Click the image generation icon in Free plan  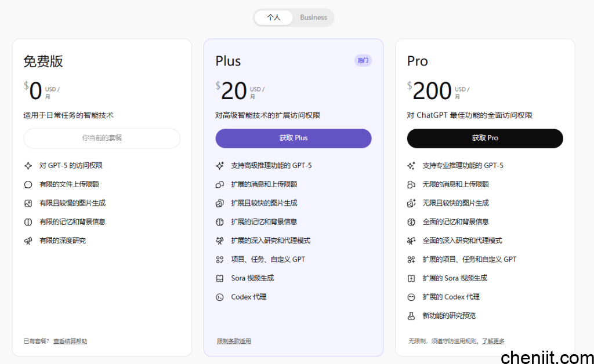(x=28, y=203)
